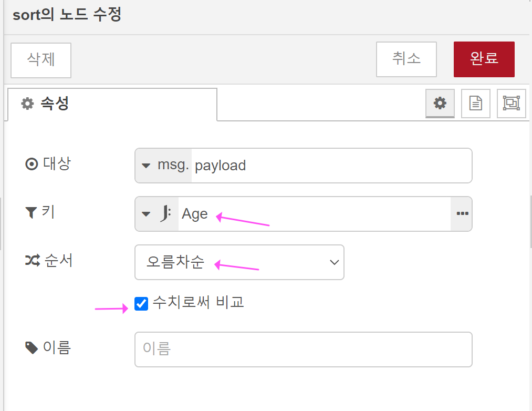Open msg. type dropdown for 대상
This screenshot has height=411, width=532.
[163, 166]
